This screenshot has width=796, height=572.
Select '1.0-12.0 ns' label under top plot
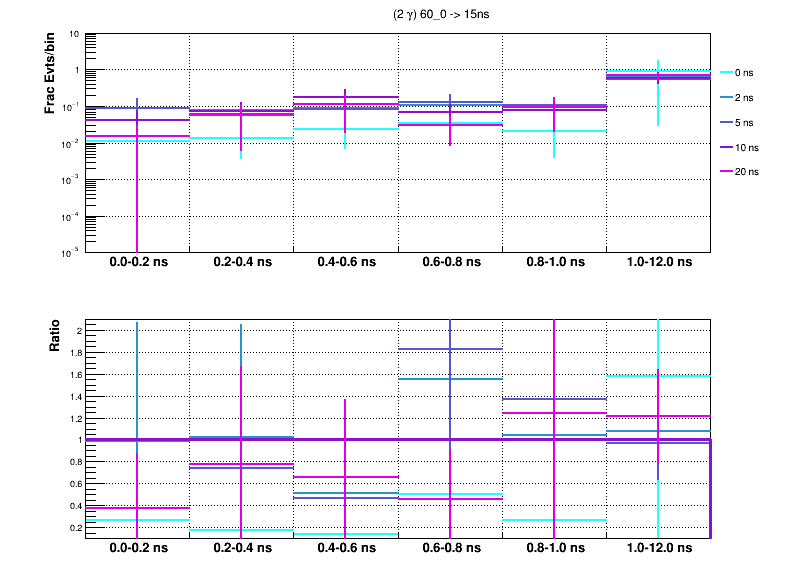pos(657,263)
